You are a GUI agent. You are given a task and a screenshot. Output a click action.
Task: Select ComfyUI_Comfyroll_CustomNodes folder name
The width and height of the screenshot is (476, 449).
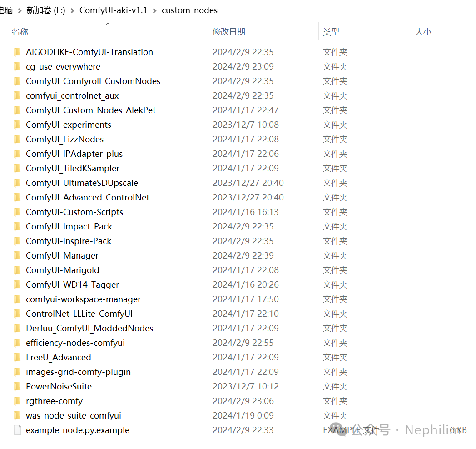pos(93,81)
